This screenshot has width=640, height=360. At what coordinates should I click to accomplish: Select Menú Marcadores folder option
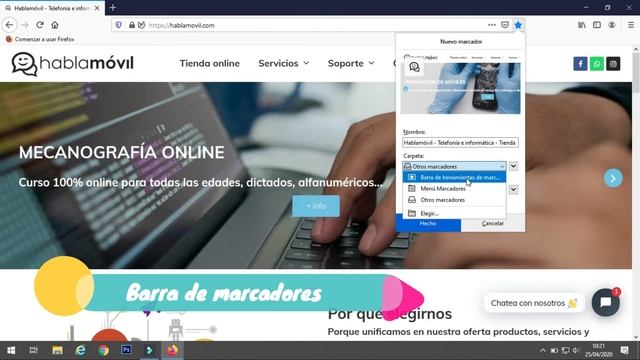point(454,189)
